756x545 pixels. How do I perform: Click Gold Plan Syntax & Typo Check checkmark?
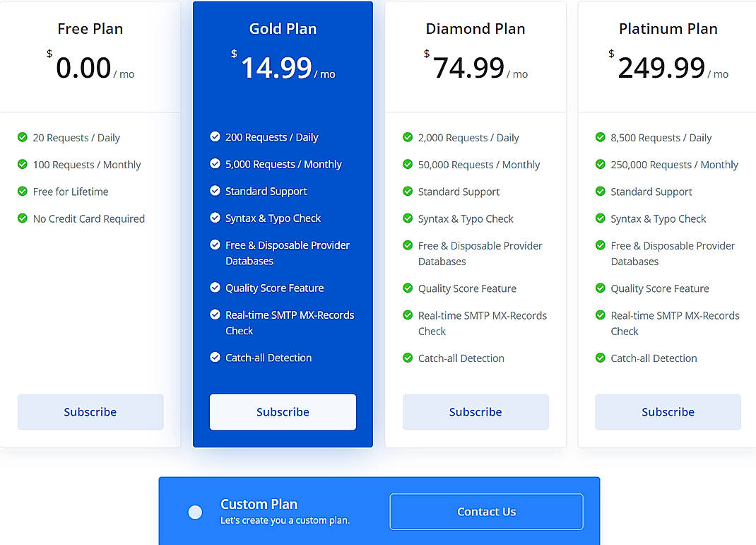[215, 218]
